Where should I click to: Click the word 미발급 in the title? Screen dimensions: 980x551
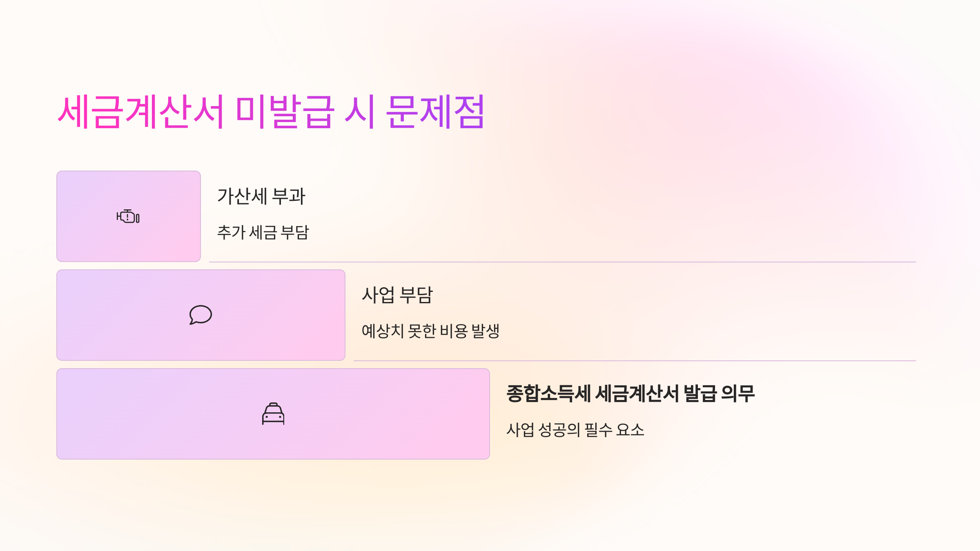click(285, 111)
